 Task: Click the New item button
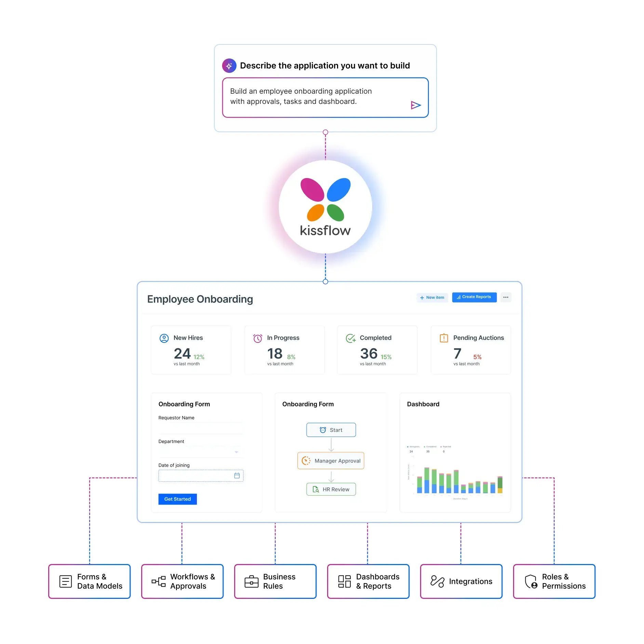click(x=432, y=298)
